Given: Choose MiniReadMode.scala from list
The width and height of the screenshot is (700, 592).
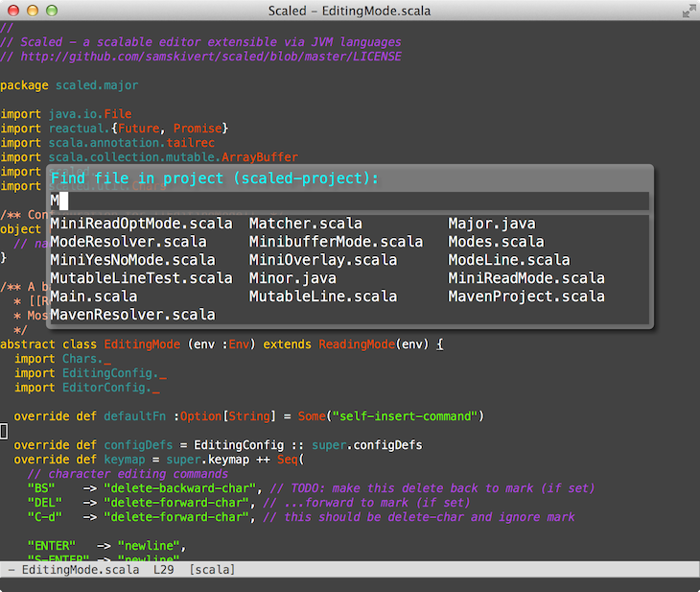Looking at the screenshot, I should pyautogui.click(x=526, y=278).
